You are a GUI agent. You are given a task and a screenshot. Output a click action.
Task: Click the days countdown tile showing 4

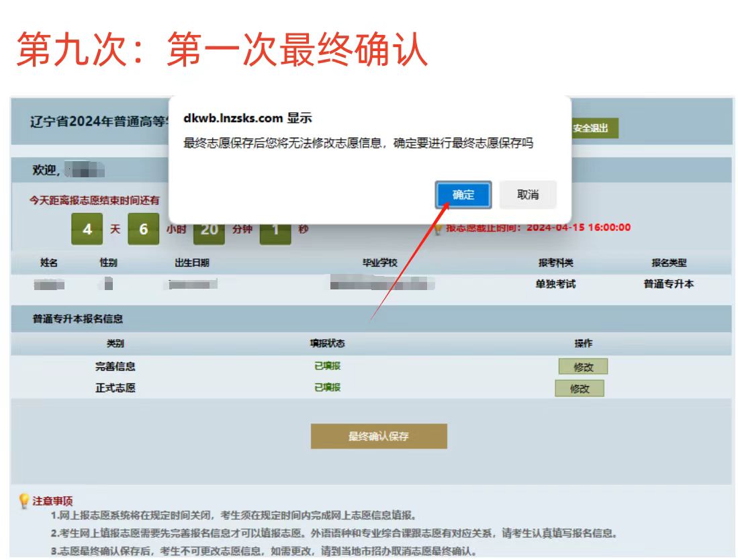pyautogui.click(x=87, y=230)
